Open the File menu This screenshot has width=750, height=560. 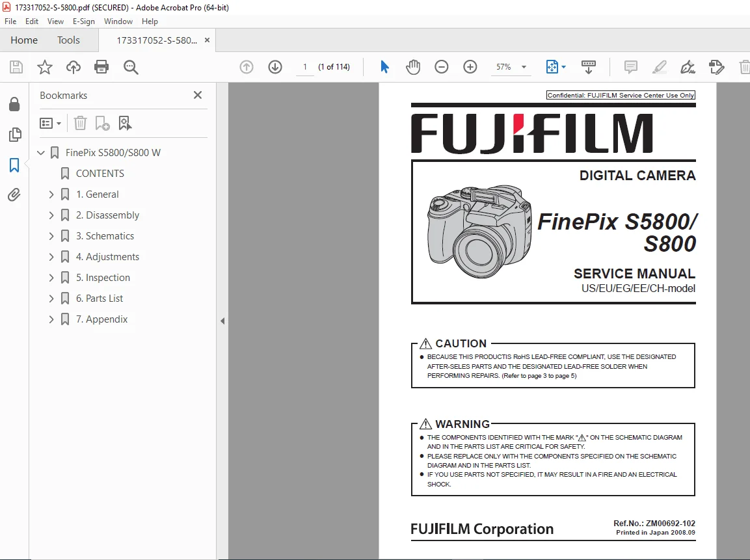pyautogui.click(x=10, y=21)
